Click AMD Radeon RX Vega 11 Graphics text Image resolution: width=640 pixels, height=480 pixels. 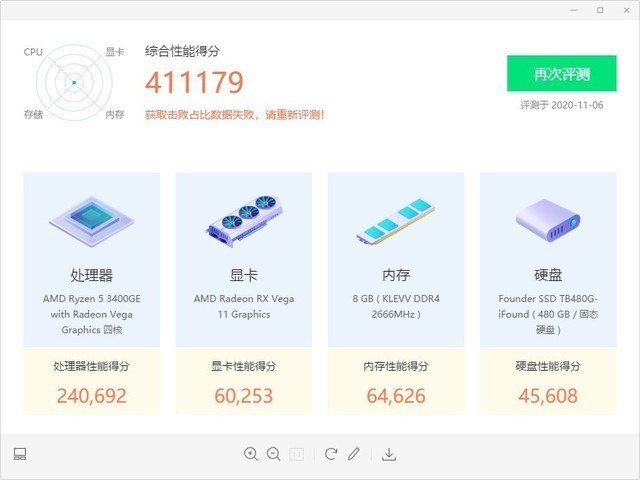pyautogui.click(x=244, y=306)
